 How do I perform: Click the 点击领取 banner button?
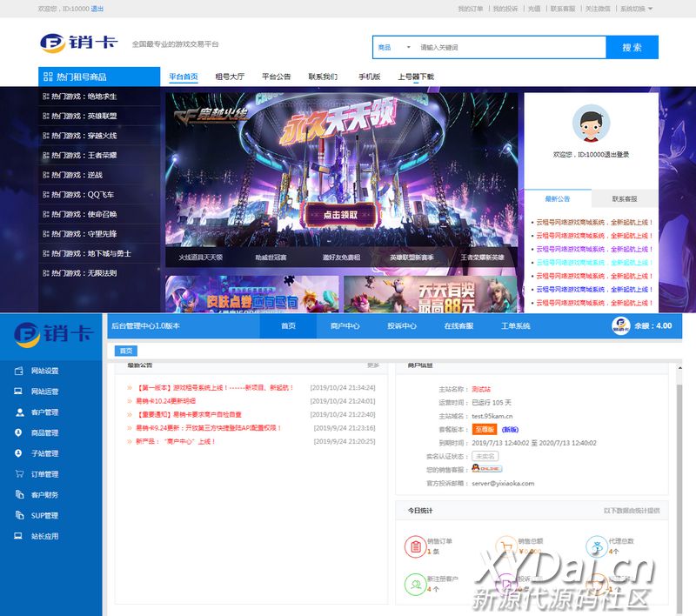click(x=340, y=215)
